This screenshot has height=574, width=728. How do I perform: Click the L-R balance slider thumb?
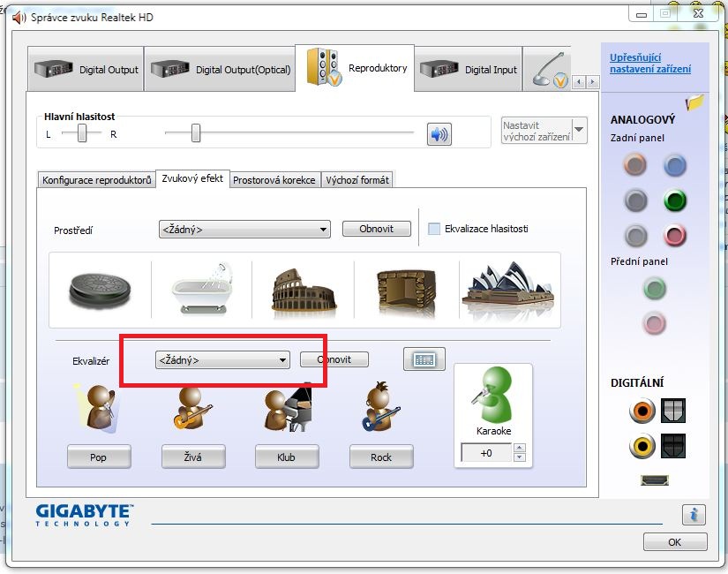[82, 133]
